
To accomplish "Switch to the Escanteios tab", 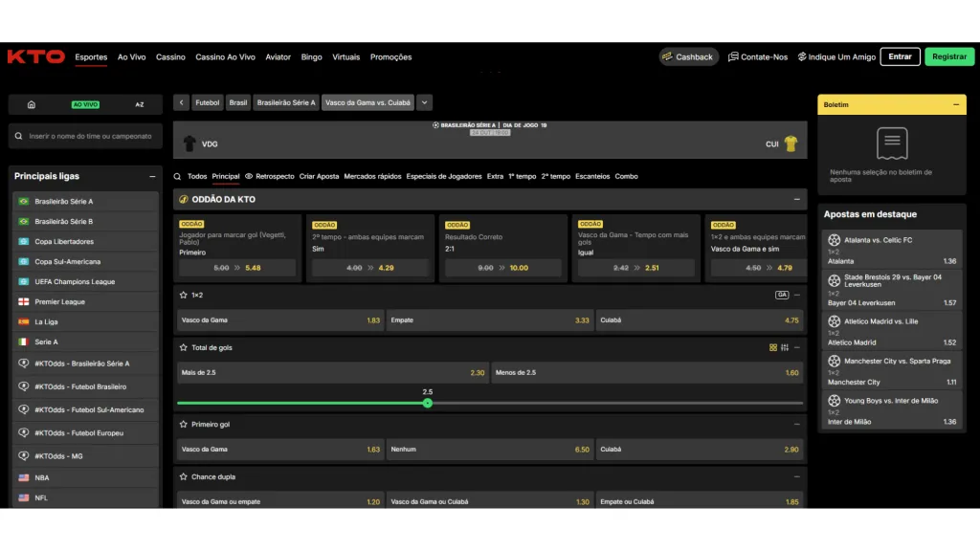I will click(592, 177).
